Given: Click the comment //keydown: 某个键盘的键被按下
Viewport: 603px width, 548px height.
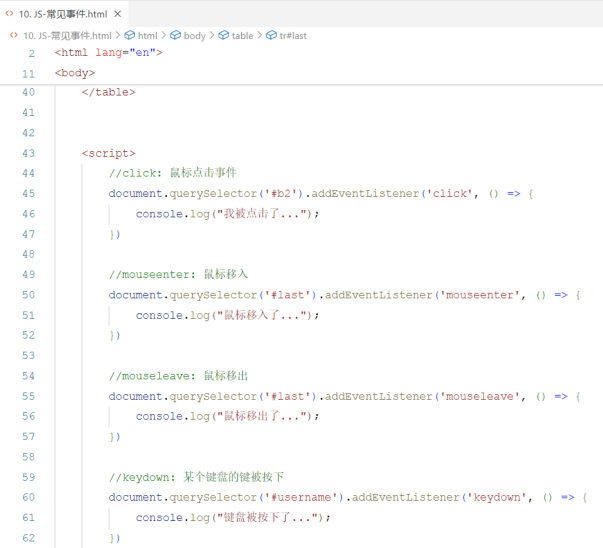Looking at the screenshot, I should click(x=196, y=477).
